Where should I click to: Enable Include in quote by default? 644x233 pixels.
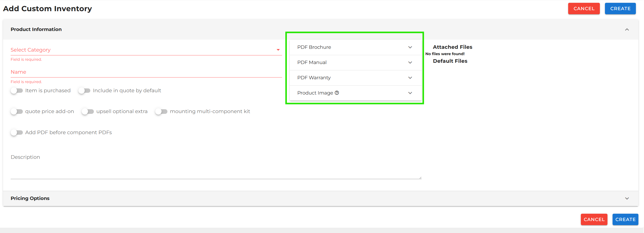84,91
